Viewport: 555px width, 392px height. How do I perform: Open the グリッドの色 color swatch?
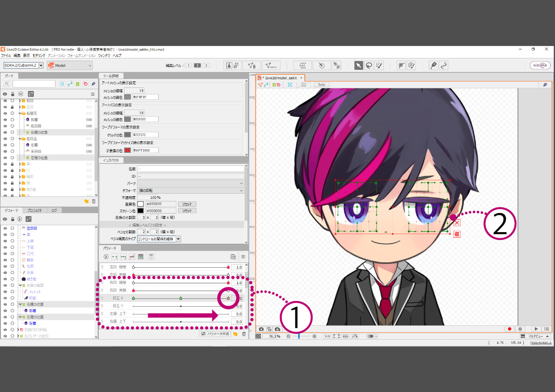click(127, 135)
